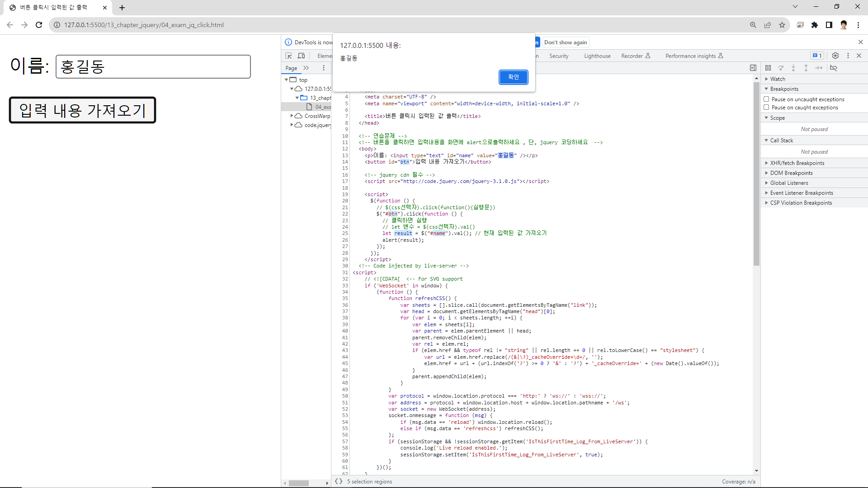Screen dimensions: 868x488
Task: Expand XHR/fetch Breakpoints section
Action: pos(797,163)
